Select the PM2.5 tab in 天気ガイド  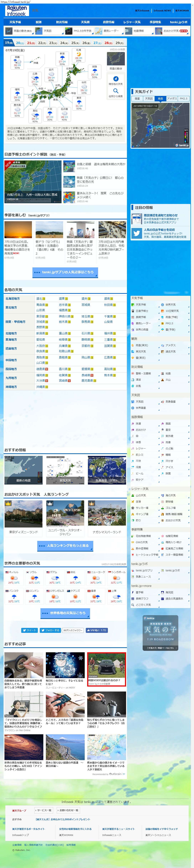coord(183,99)
